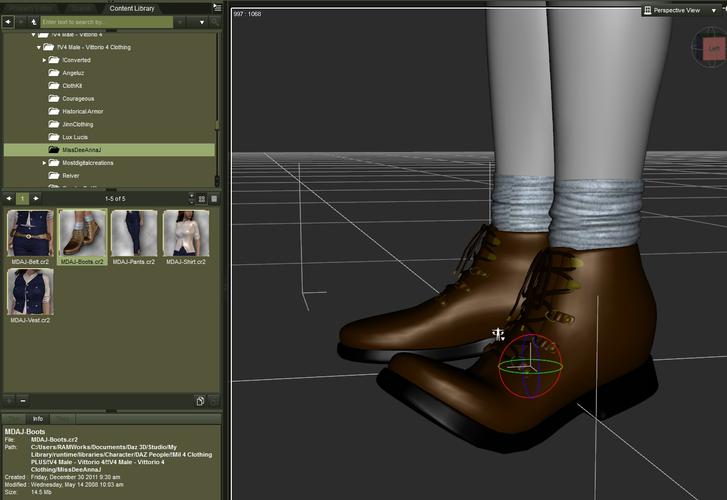The width and height of the screenshot is (727, 500).
Task: Expand the !Converted folder
Action: 45,60
